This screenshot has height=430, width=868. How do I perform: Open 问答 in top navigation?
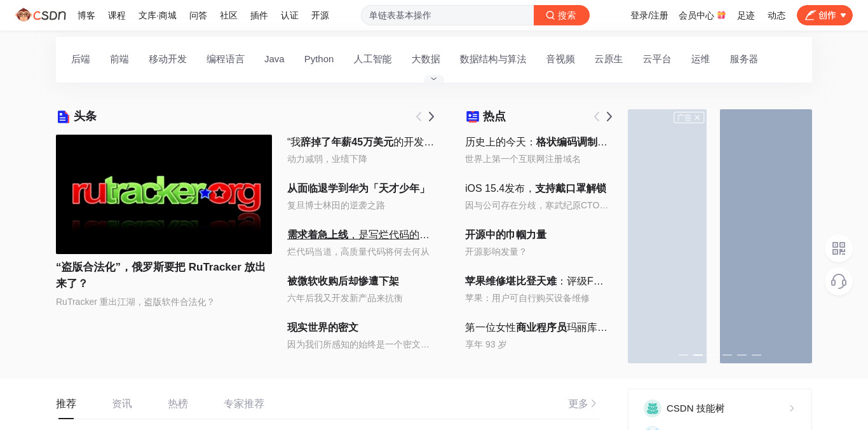coord(198,15)
